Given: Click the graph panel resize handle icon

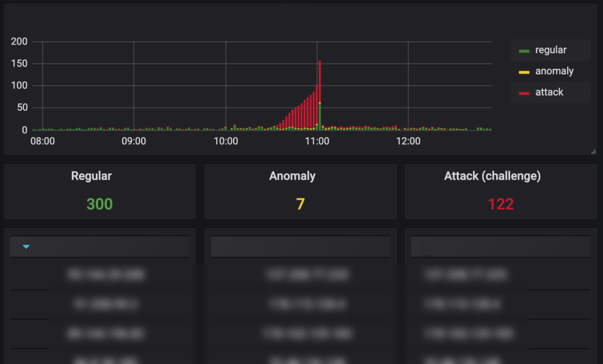Looking at the screenshot, I should [593, 152].
